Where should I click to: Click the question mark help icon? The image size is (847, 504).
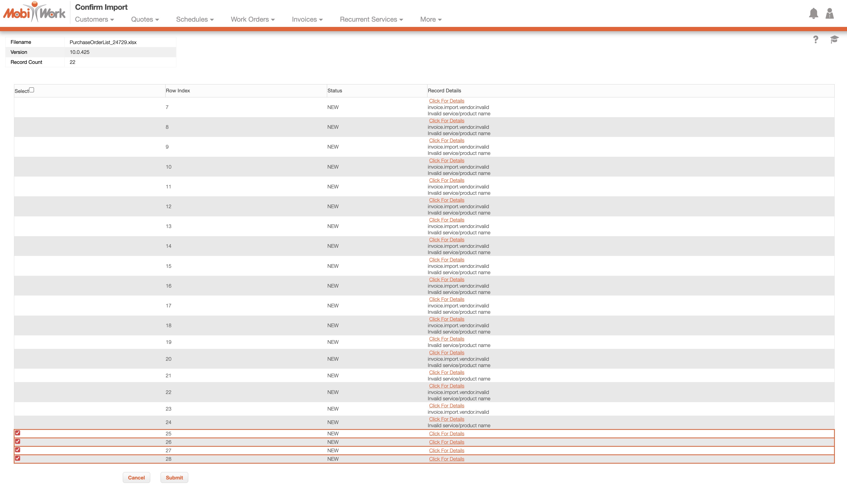815,40
